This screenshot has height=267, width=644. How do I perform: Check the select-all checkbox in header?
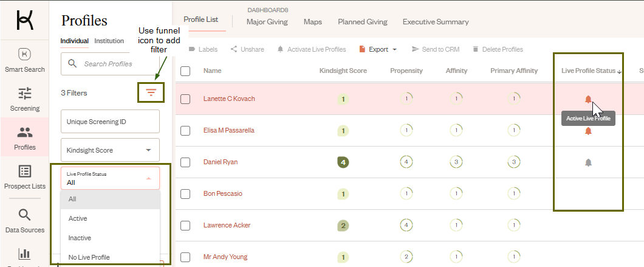pos(186,71)
